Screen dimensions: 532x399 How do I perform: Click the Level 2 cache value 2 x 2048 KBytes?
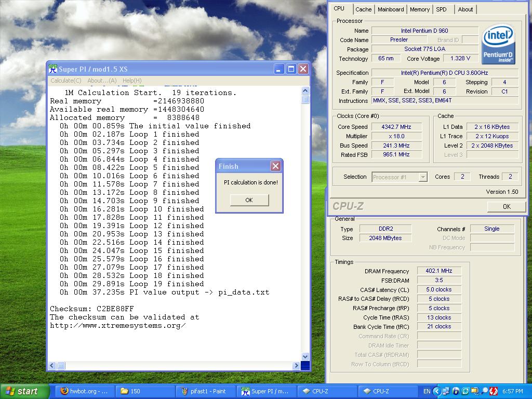[x=492, y=145]
